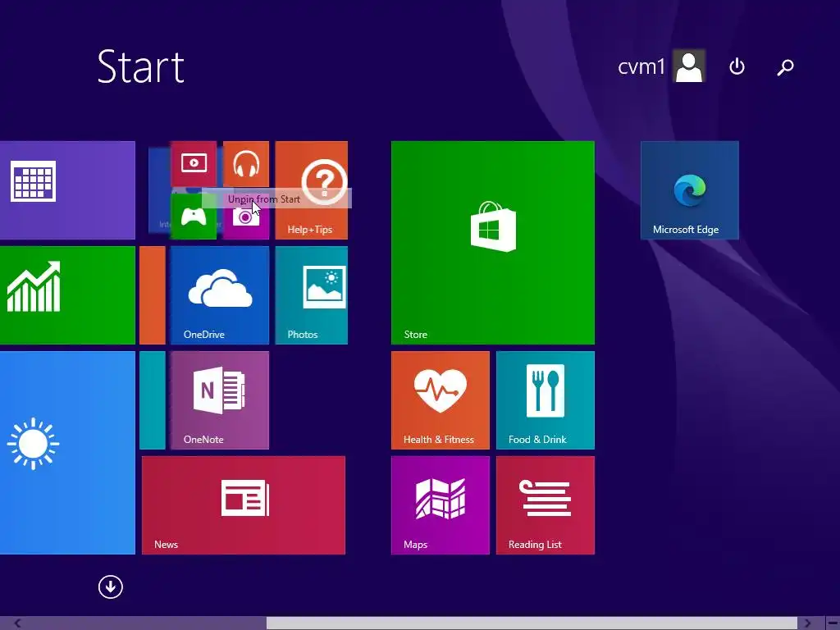Click the teal narrow tile beside OneNote
The height and width of the screenshot is (630, 840).
(153, 400)
